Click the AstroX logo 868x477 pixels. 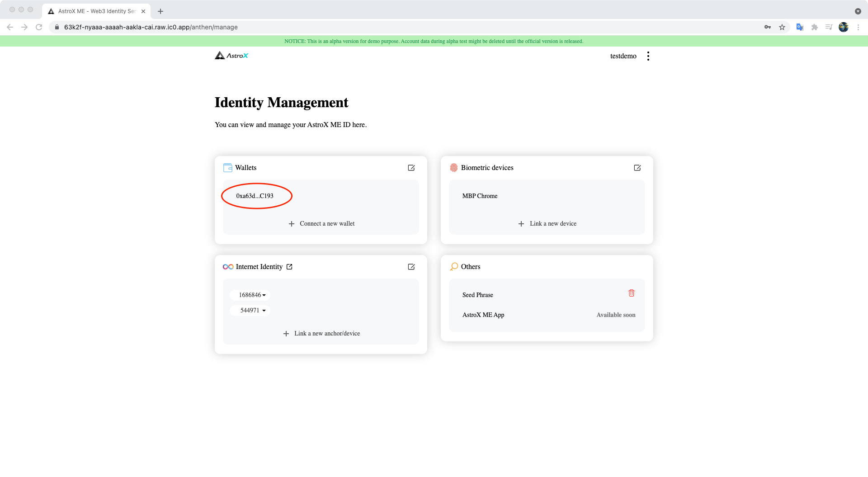coord(231,56)
